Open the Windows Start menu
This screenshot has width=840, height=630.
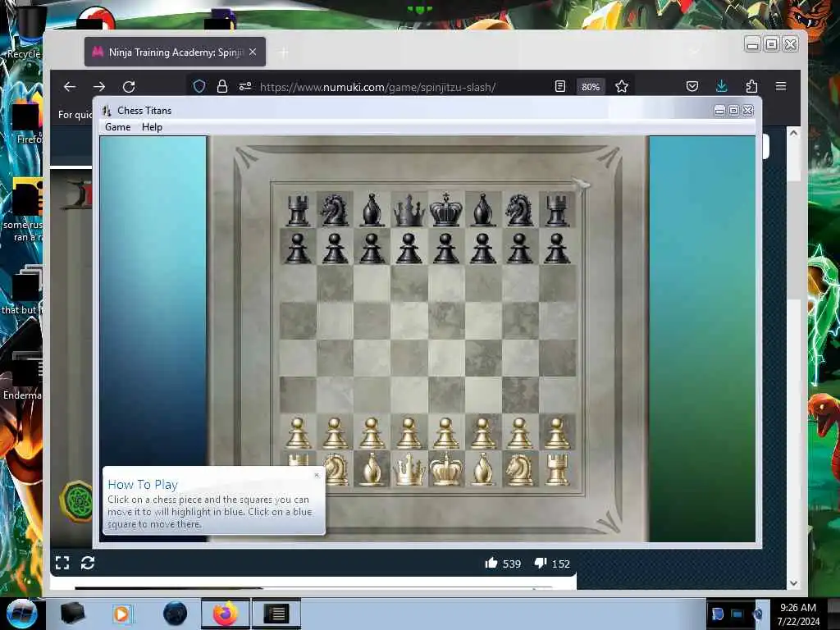(21, 614)
